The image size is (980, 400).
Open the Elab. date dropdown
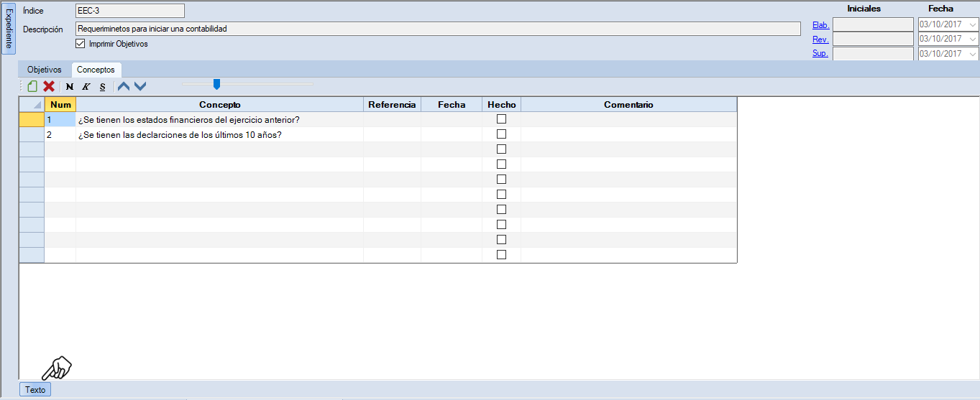[x=973, y=24]
